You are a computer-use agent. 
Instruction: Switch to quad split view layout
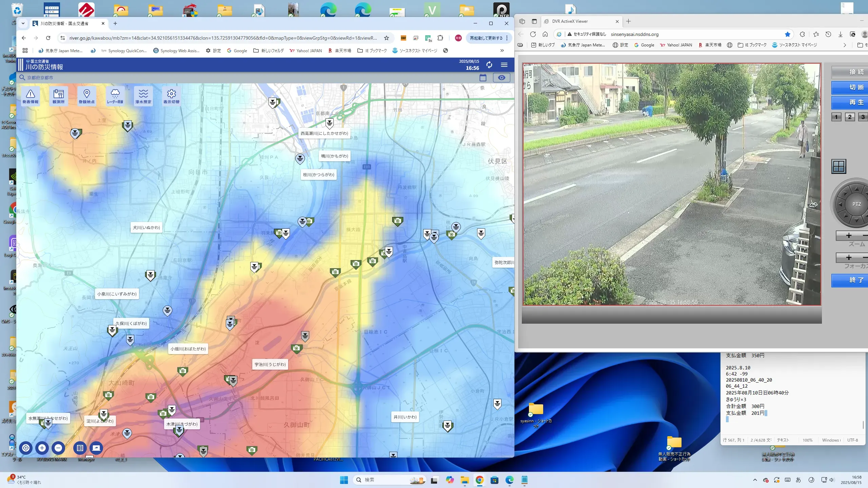click(839, 166)
